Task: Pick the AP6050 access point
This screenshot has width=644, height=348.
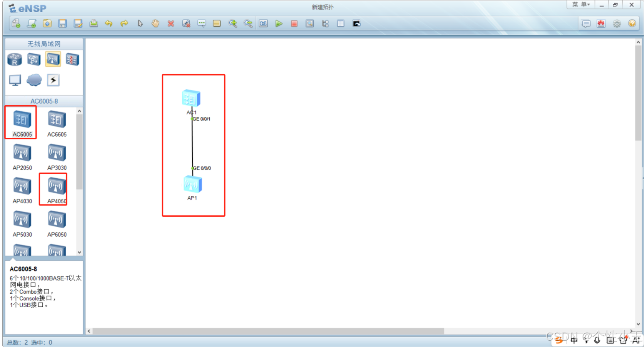Action: pyautogui.click(x=57, y=224)
